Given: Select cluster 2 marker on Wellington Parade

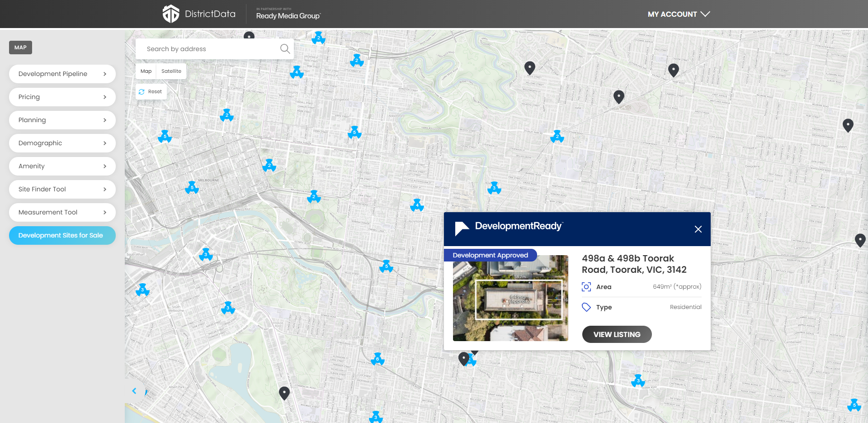Looking at the screenshot, I should click(x=313, y=196).
